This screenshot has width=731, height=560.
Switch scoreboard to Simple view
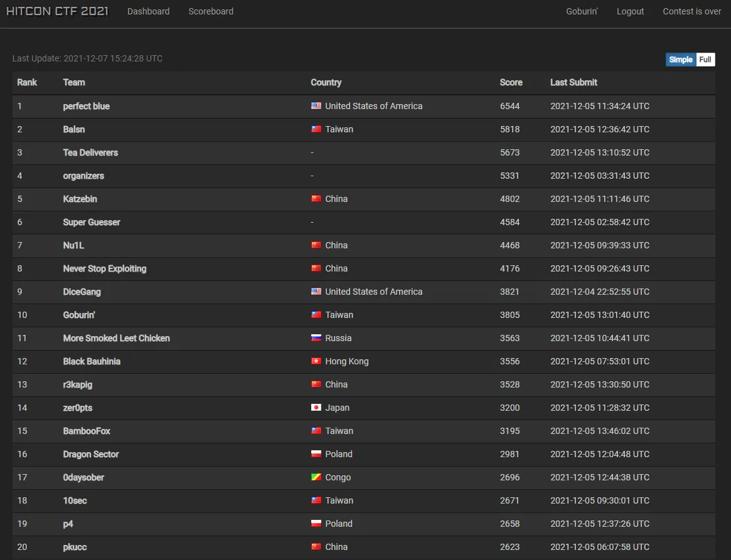click(x=681, y=60)
